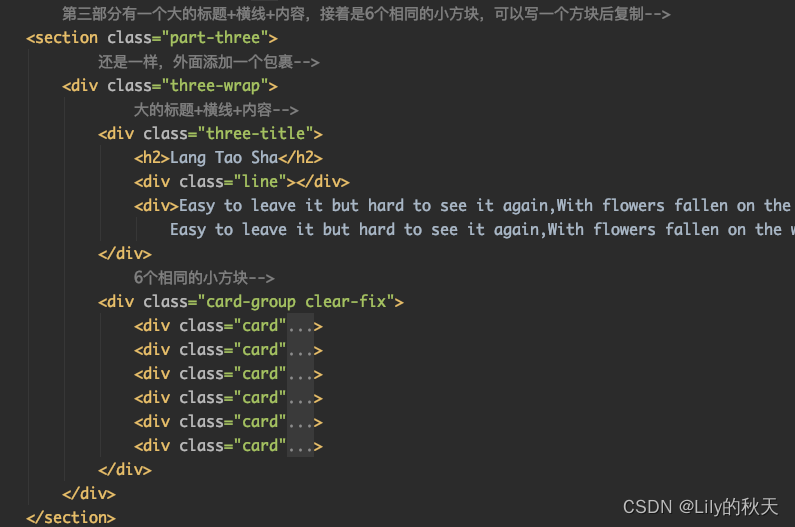The height and width of the screenshot is (527, 795).
Task: Expand the fourth folded card div ellipsis
Action: (300, 397)
